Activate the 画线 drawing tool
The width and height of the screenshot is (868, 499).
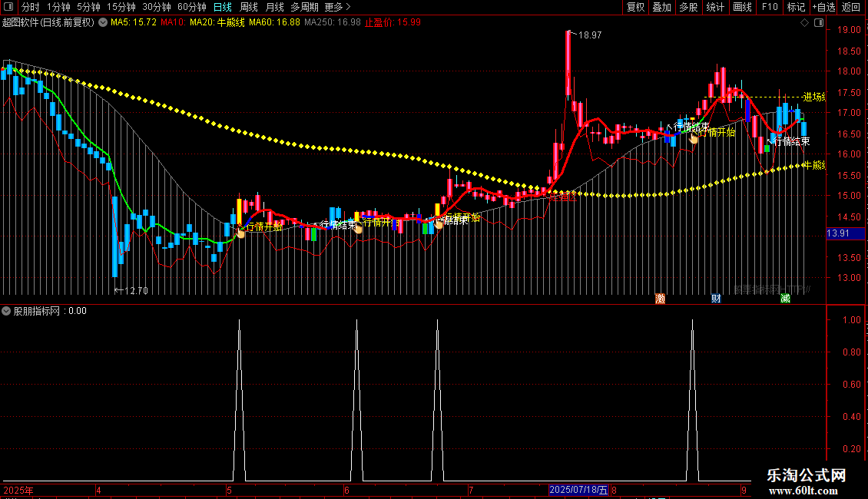(742, 7)
